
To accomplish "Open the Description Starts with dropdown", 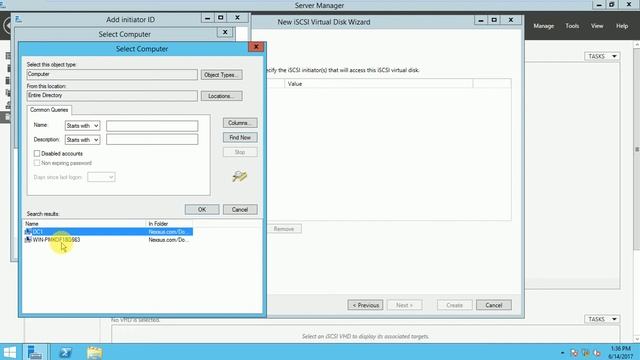I will click(82, 140).
